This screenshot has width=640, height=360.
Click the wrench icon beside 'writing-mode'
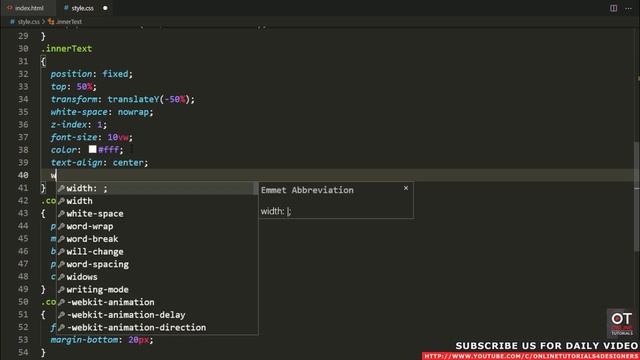coord(61,289)
